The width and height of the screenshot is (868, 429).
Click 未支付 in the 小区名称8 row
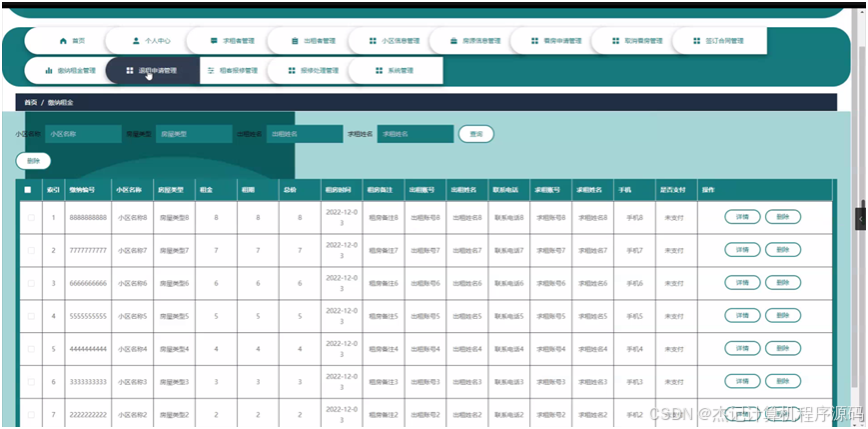pos(673,218)
